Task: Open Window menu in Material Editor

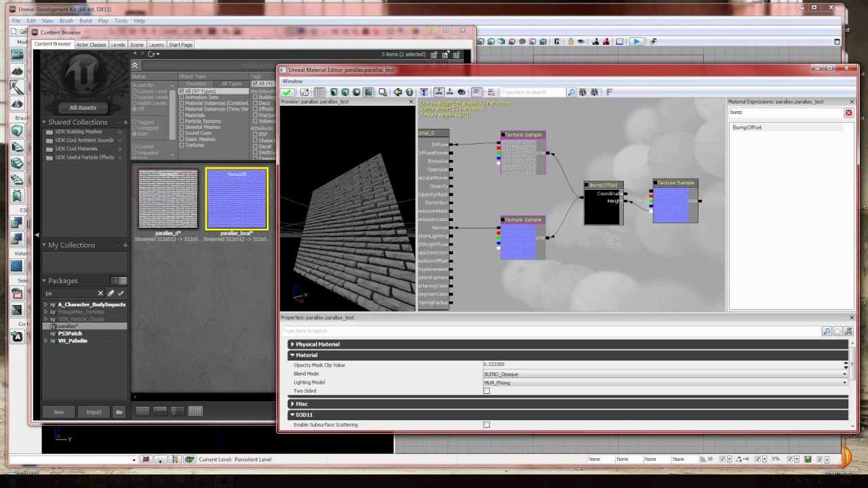Action: [x=292, y=81]
